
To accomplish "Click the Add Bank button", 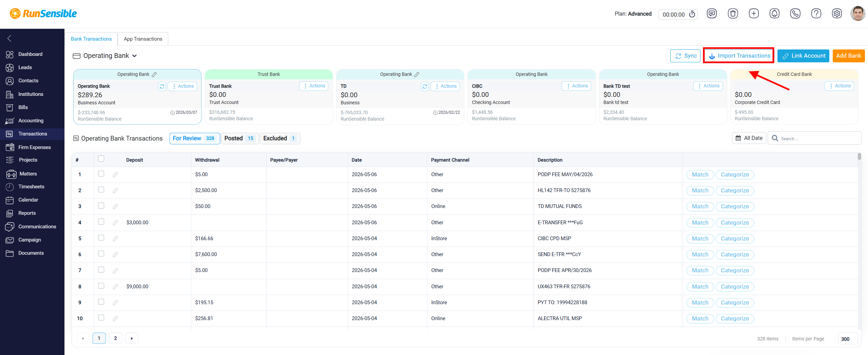I will (848, 56).
